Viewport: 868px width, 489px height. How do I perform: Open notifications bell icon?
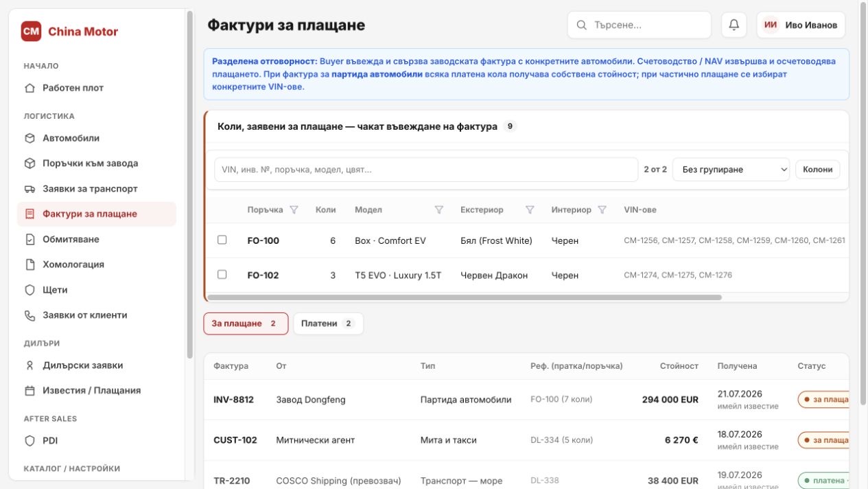(734, 25)
